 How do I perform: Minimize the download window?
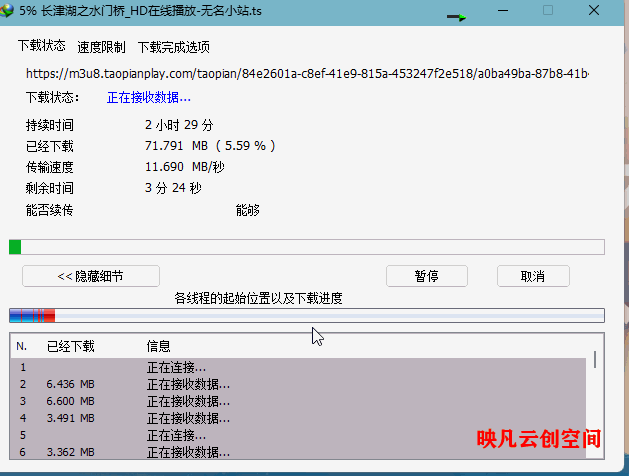503,11
